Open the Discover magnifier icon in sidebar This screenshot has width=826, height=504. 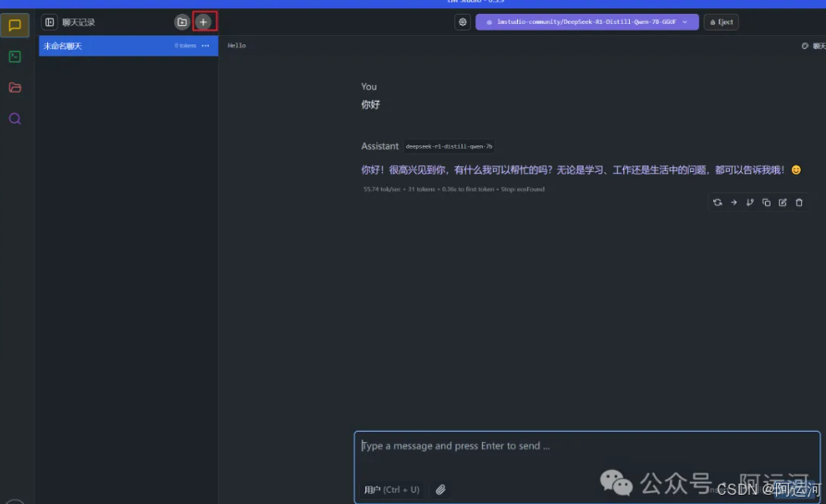[15, 118]
